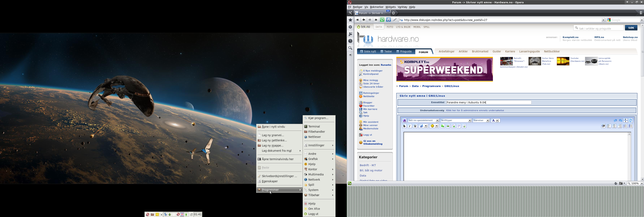
Task: Click the quote speech-bubble icon in editor
Action: [459, 126]
